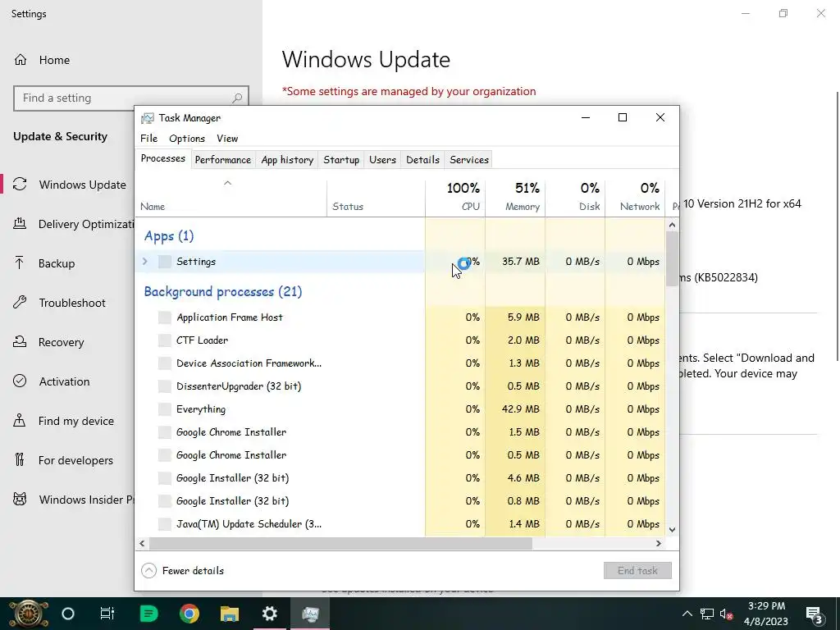The width and height of the screenshot is (840, 630).
Task: Open Google Chrome from taskbar
Action: tap(189, 614)
